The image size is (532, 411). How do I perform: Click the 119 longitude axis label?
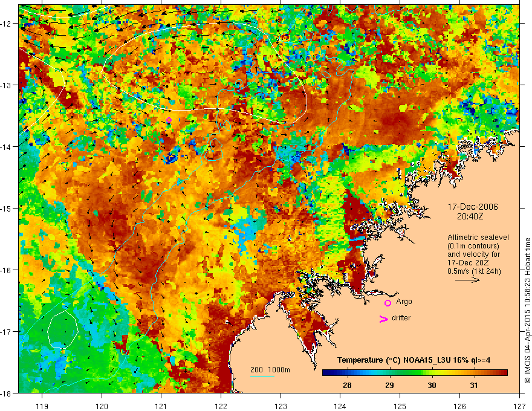click(42, 406)
